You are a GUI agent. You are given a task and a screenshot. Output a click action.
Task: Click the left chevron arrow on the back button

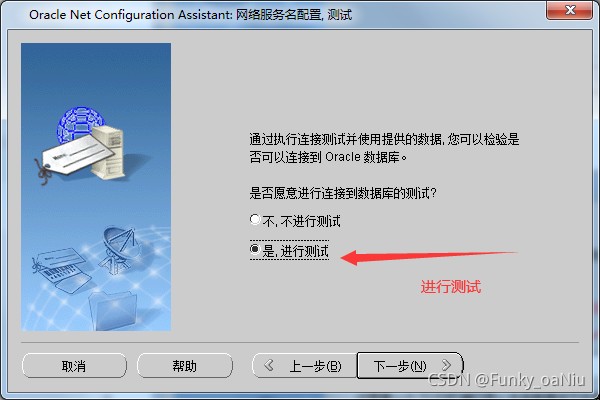(269, 365)
